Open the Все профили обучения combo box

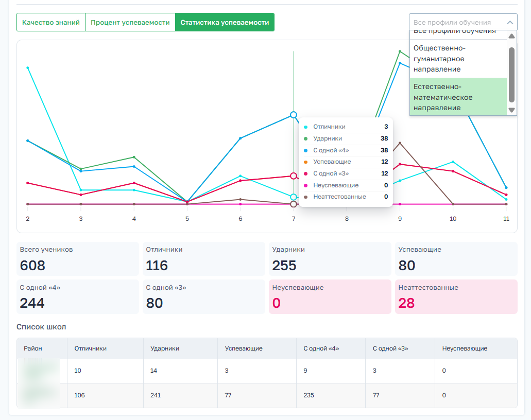click(x=463, y=22)
